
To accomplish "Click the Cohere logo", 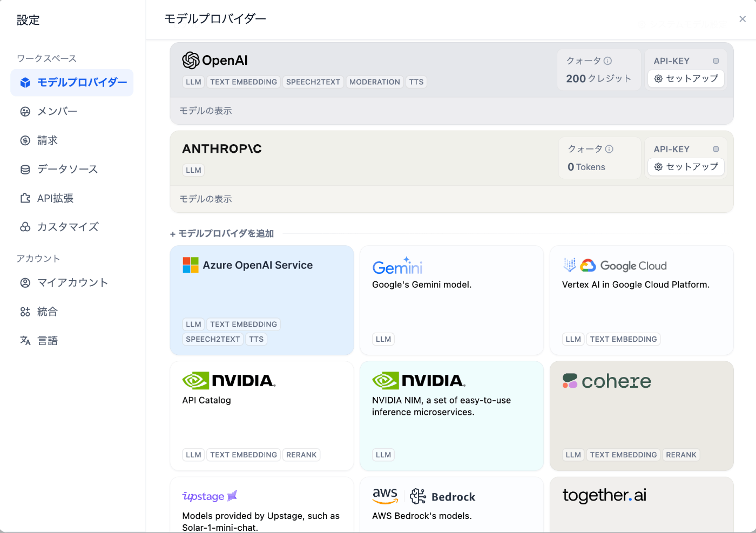I will tap(606, 381).
